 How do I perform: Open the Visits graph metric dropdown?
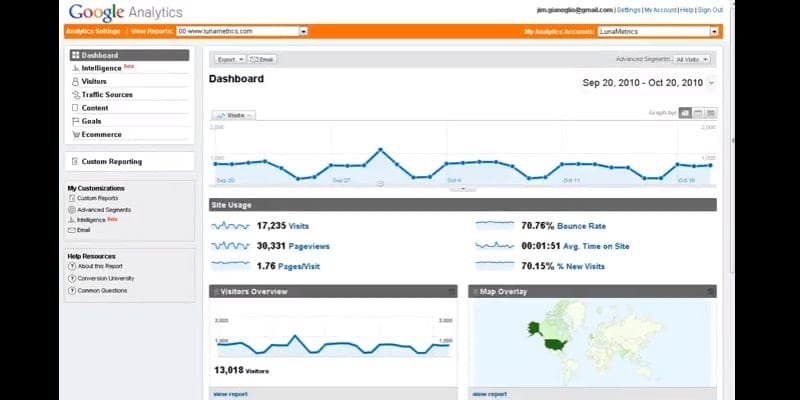(234, 116)
